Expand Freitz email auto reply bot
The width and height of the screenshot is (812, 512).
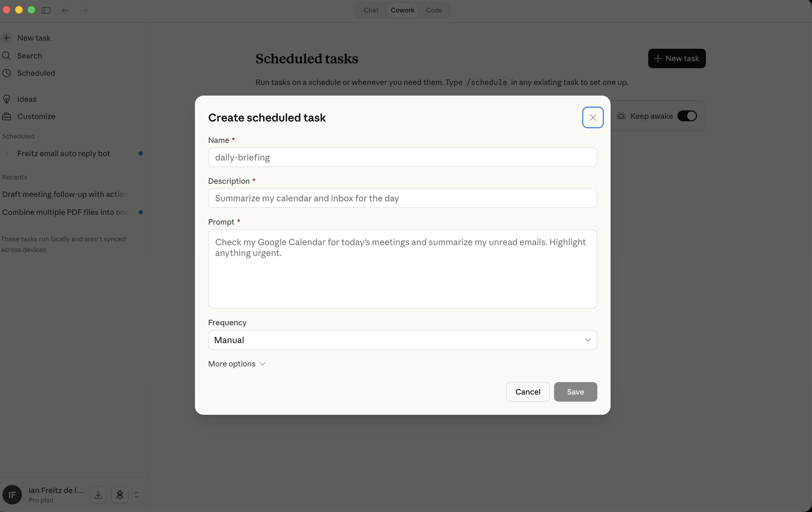(x=6, y=154)
